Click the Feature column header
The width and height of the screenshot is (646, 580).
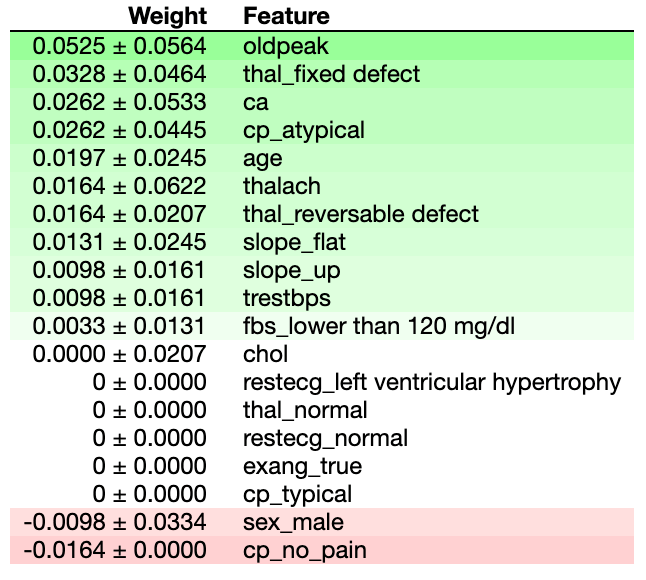pyautogui.click(x=286, y=16)
